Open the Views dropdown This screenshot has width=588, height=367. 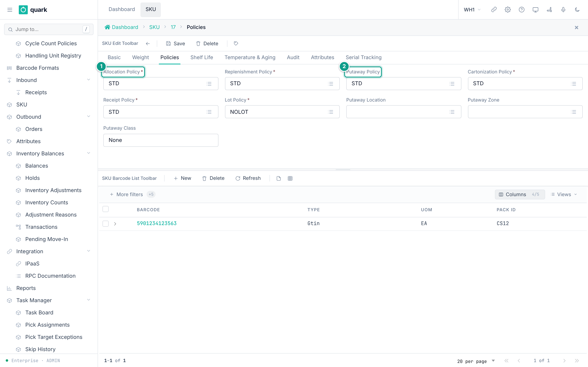tap(564, 195)
